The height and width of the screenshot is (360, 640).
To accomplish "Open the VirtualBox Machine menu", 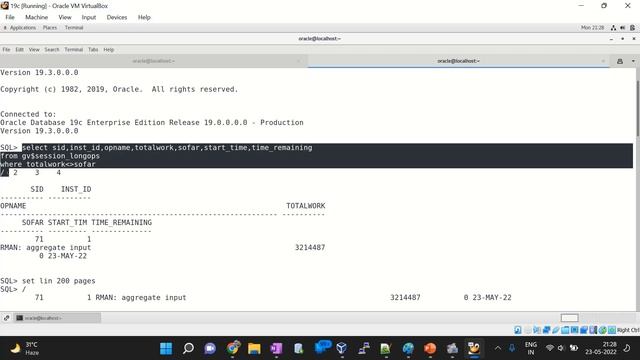I will pyautogui.click(x=36, y=17).
